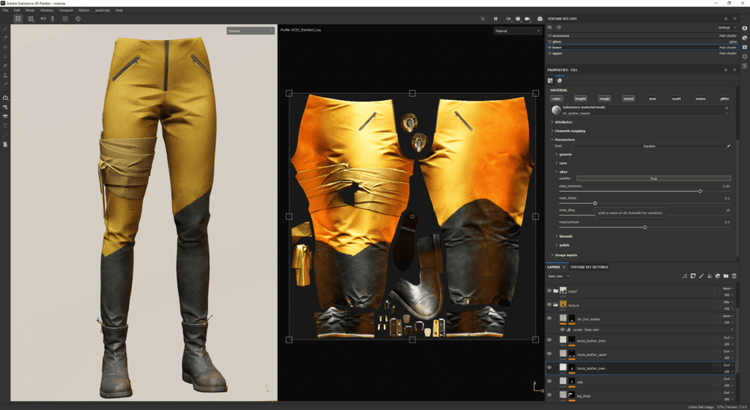Hide the boots_leather_main layer
The image size is (750, 410).
click(549, 368)
